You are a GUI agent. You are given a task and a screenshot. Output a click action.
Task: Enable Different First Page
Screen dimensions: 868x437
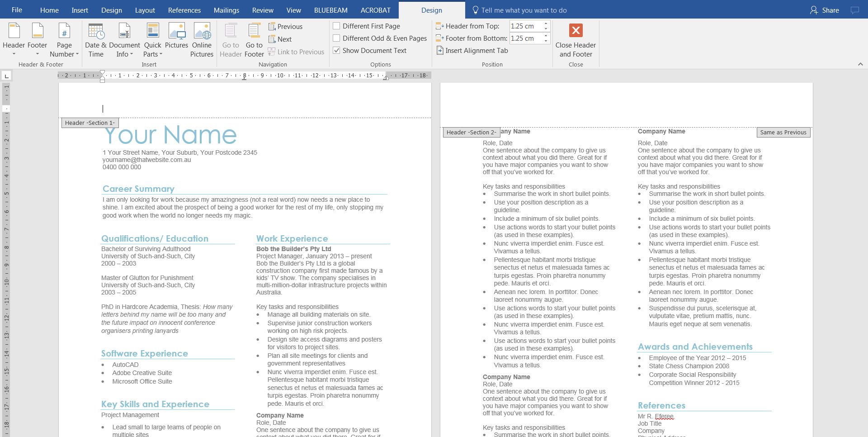[x=336, y=26]
